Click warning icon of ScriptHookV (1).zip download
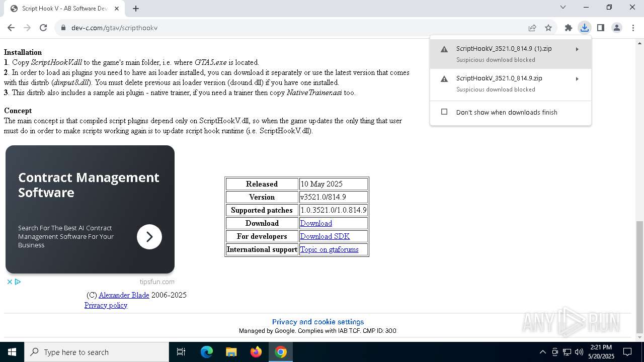The width and height of the screenshot is (644, 362). tap(444, 49)
